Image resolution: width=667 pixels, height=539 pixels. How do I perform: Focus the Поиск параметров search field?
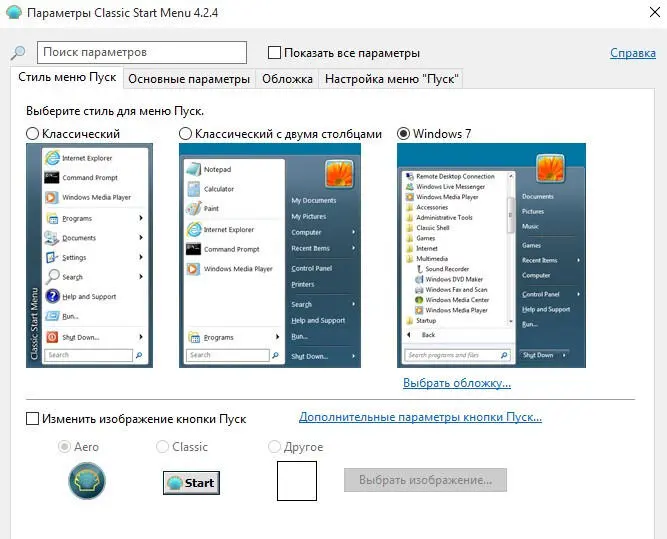click(142, 52)
